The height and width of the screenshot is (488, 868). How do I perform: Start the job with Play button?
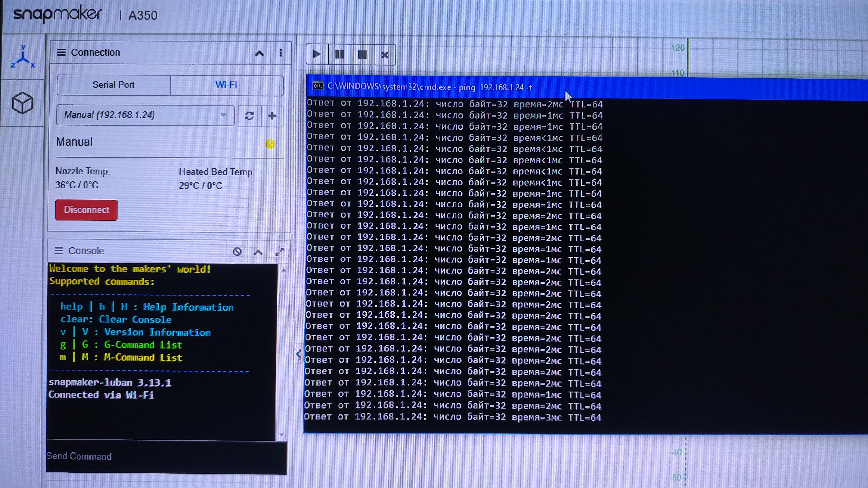coord(317,54)
